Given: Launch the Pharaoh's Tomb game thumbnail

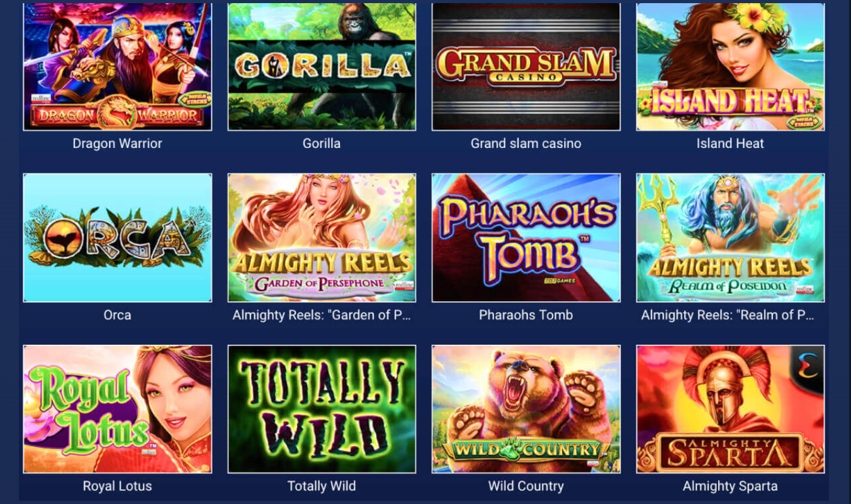Looking at the screenshot, I should [x=526, y=238].
